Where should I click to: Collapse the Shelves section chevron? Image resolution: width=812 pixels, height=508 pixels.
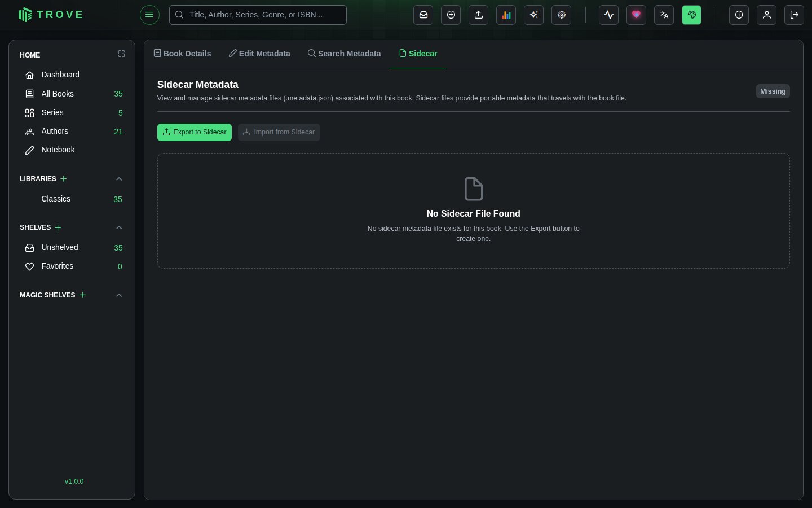[119, 227]
